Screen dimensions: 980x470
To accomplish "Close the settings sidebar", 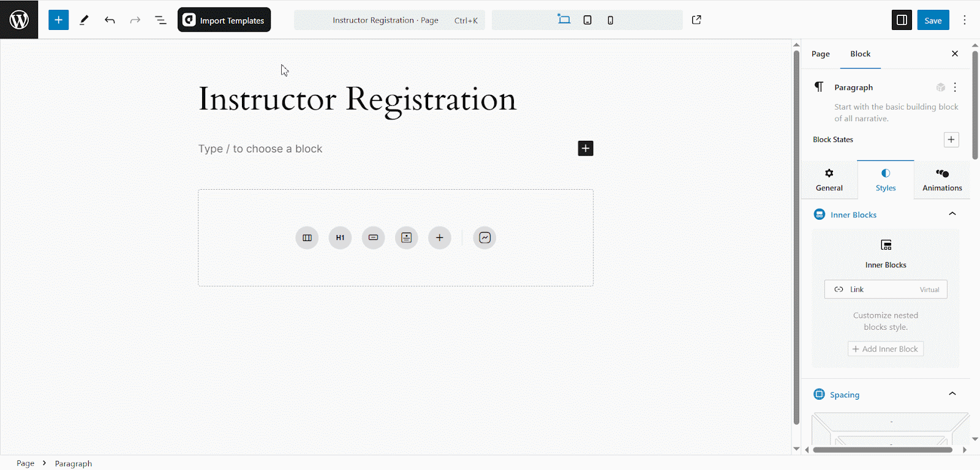I will [955, 54].
